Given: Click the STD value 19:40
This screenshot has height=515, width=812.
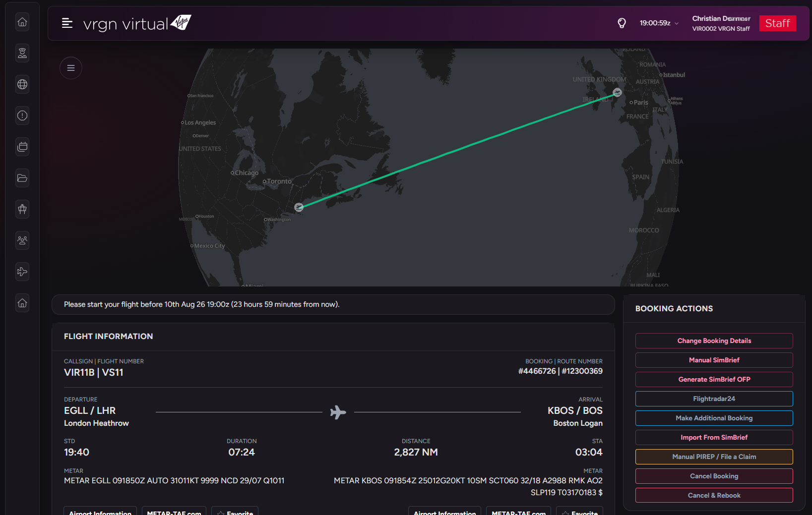Looking at the screenshot, I should (77, 452).
